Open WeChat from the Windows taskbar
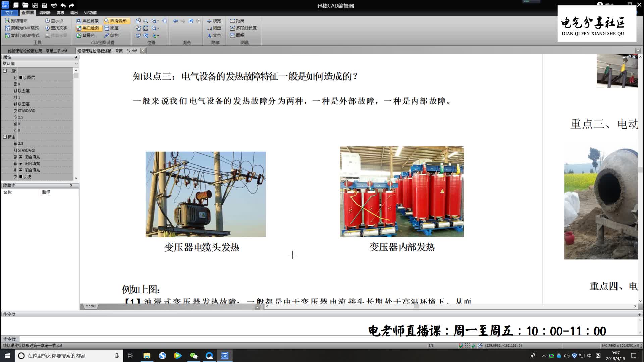The width and height of the screenshot is (644, 362). coord(194,356)
